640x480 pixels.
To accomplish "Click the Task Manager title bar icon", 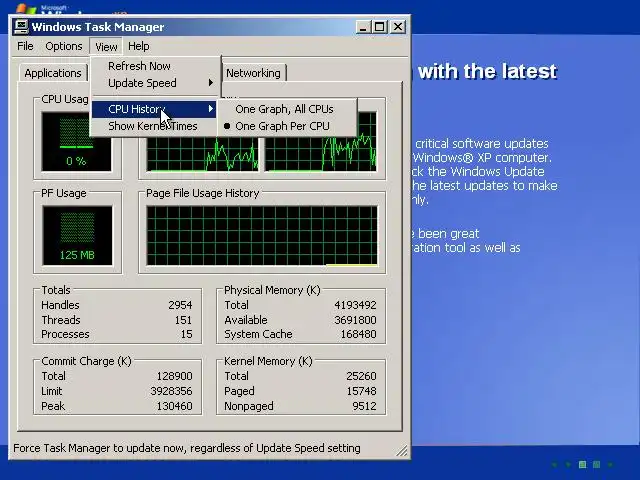I will click(21, 27).
